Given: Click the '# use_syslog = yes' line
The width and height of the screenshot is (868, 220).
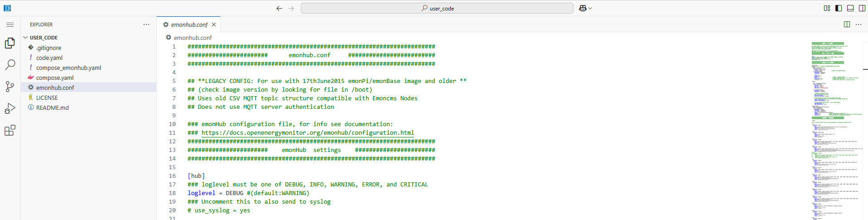Looking at the screenshot, I should tap(219, 210).
